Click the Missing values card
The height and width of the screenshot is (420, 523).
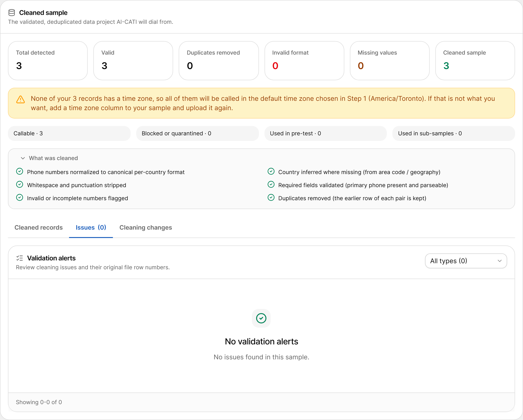pos(390,61)
